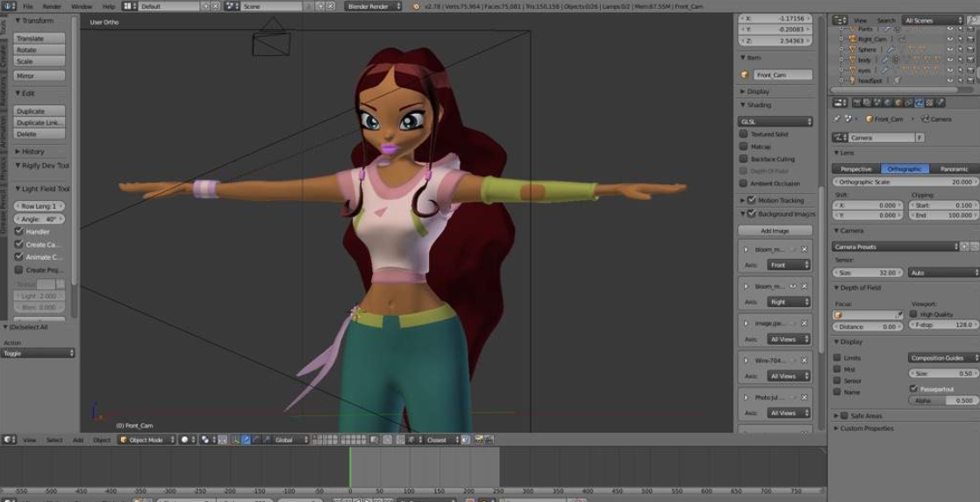The image size is (980, 502).
Task: Open the Toggle action dropdown
Action: 38,353
